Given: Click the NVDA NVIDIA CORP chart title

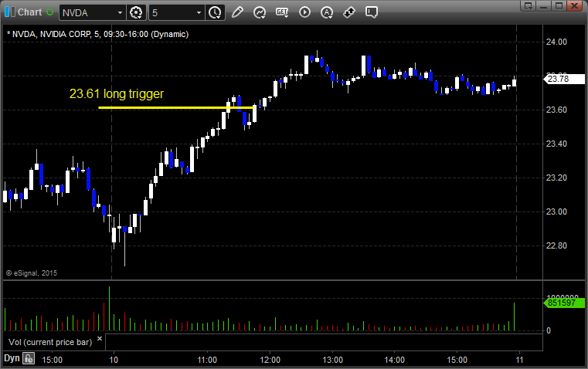Looking at the screenshot, I should [97, 34].
